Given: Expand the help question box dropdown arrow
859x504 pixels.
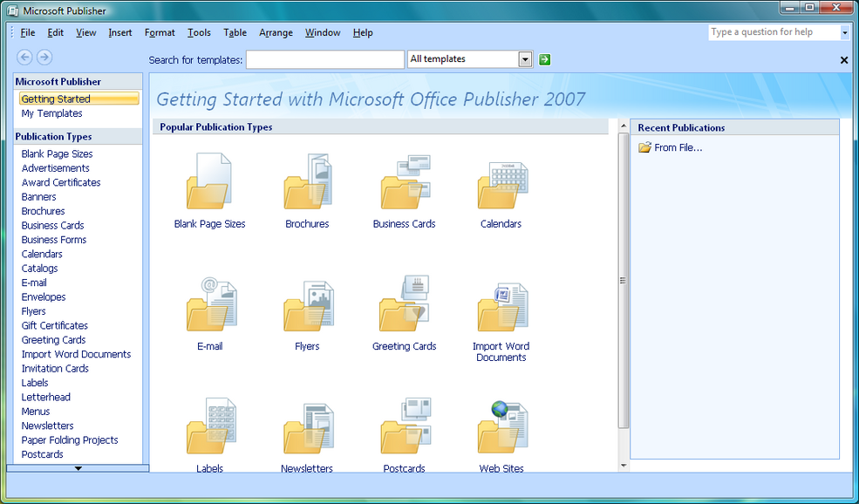Looking at the screenshot, I should pyautogui.click(x=844, y=32).
